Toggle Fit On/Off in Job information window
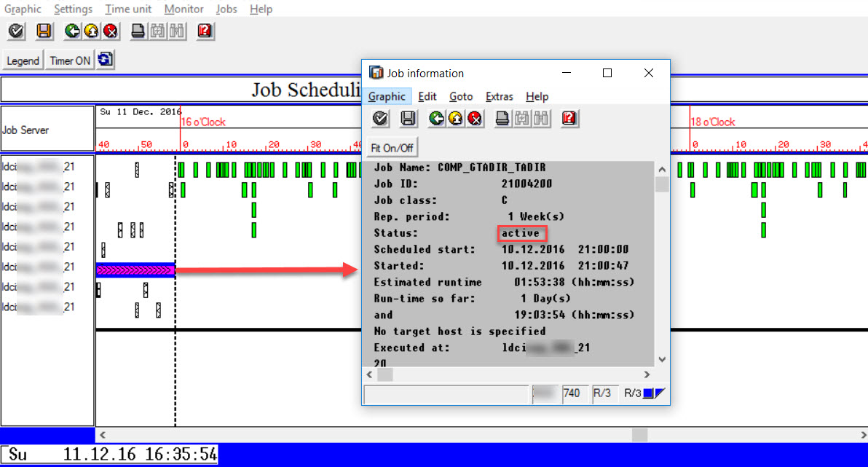Viewport: 868px width, 467px height. 392,146
